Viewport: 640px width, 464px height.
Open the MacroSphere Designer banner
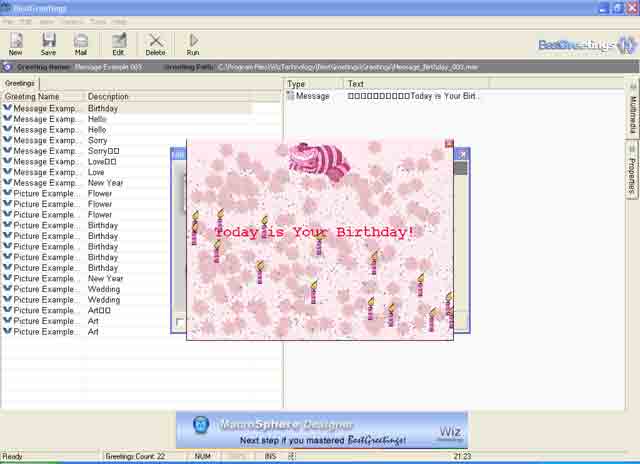[x=322, y=430]
